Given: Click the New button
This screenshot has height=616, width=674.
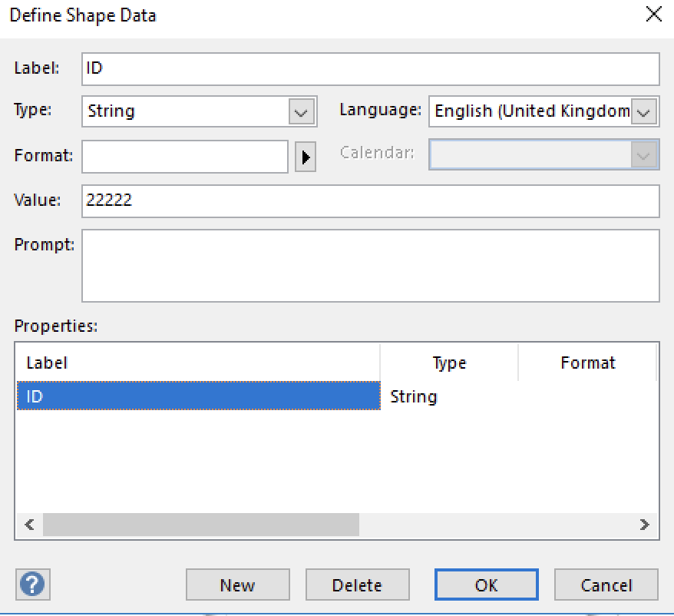Looking at the screenshot, I should coord(238,585).
